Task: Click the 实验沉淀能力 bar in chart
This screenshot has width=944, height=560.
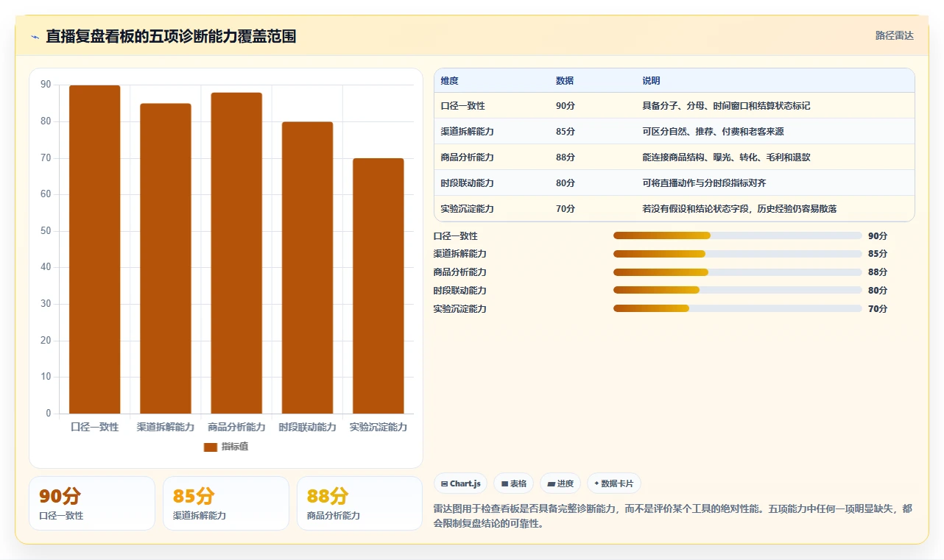Action: [x=378, y=286]
